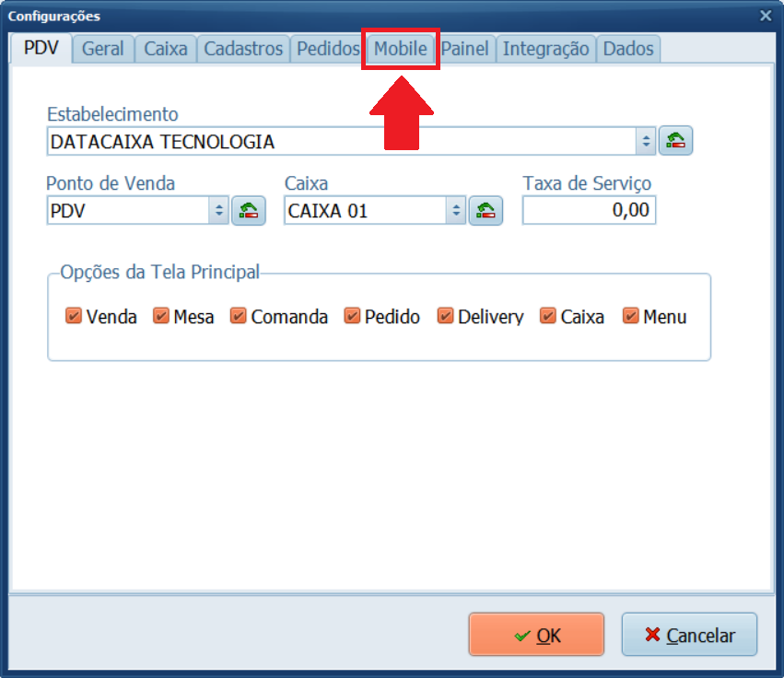Open the Ponto de Venda dropdown
Viewport: 784px width, 678px height.
219,210
